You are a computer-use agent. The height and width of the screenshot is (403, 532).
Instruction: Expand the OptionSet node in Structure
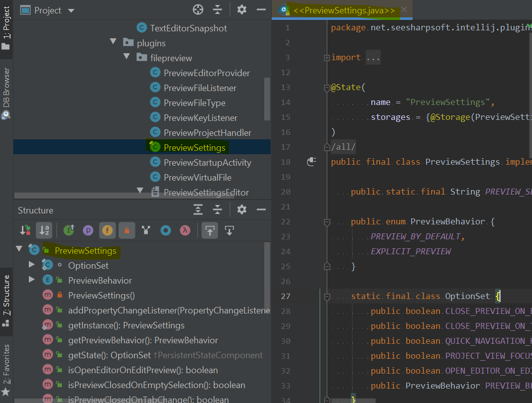click(x=31, y=265)
